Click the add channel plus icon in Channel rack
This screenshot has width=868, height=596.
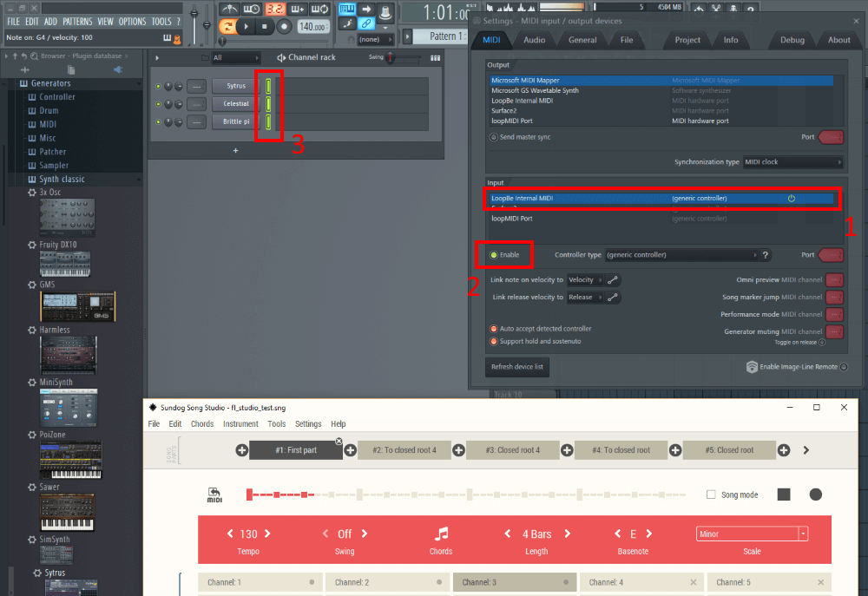click(x=235, y=150)
